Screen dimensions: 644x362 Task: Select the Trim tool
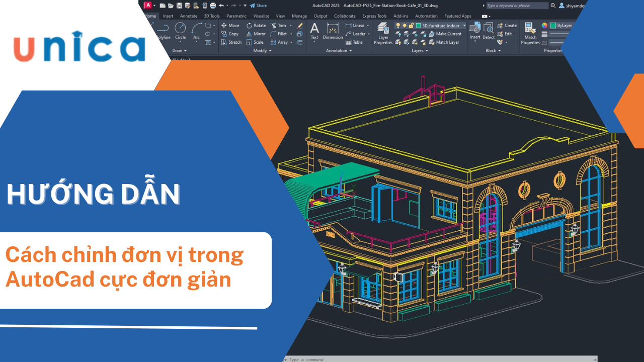pos(279,25)
